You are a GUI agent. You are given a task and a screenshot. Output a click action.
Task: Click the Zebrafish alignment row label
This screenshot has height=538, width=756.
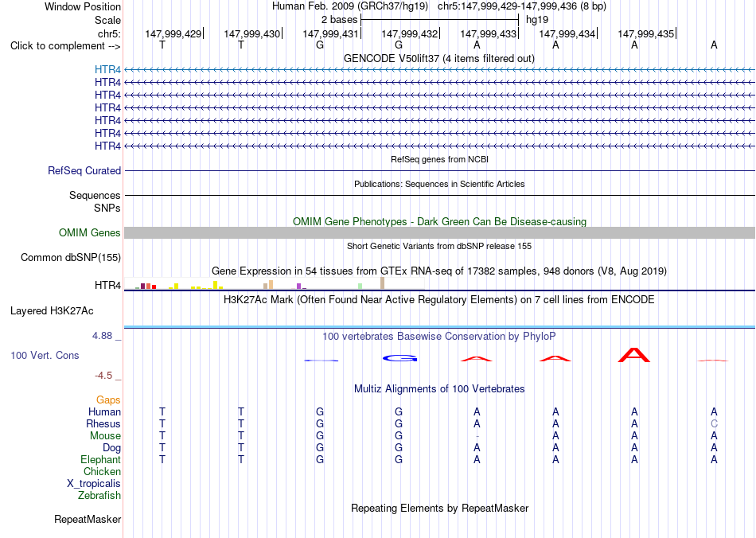tap(99, 495)
